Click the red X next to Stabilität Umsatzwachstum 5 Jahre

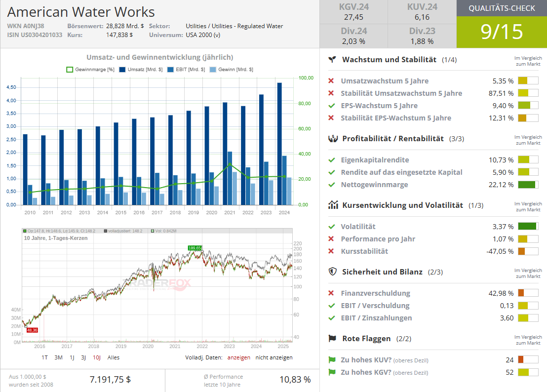coord(331,93)
